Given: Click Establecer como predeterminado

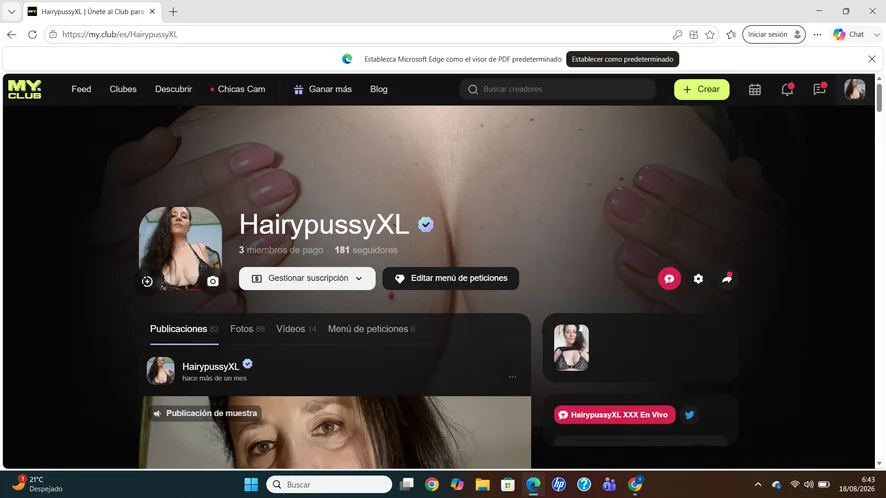Looking at the screenshot, I should [622, 59].
